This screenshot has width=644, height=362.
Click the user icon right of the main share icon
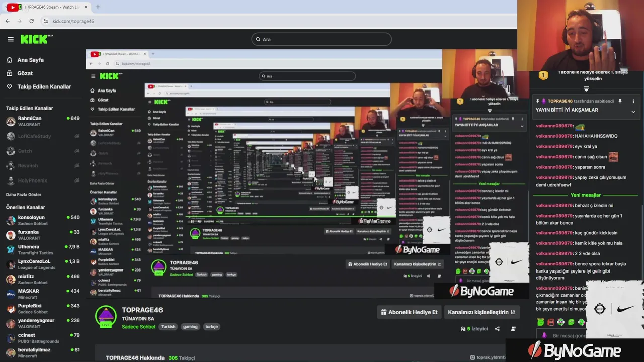click(x=513, y=329)
